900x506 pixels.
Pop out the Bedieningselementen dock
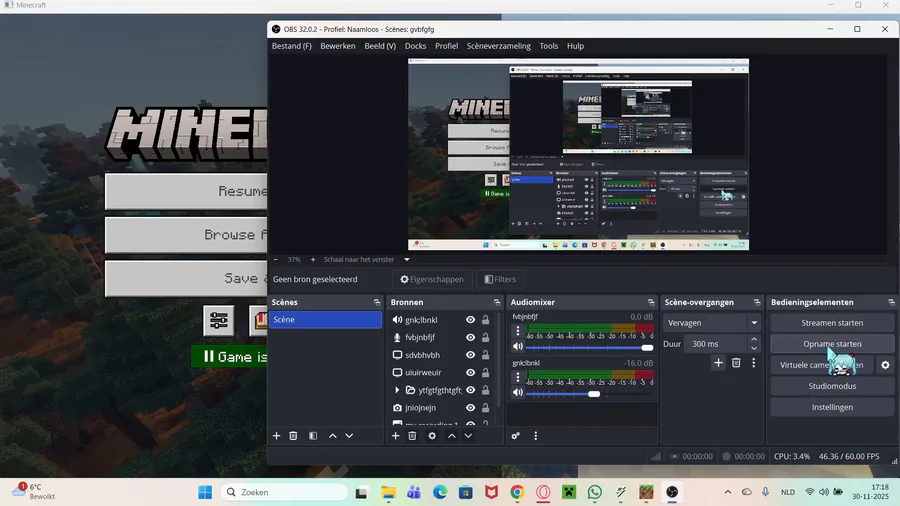click(891, 302)
